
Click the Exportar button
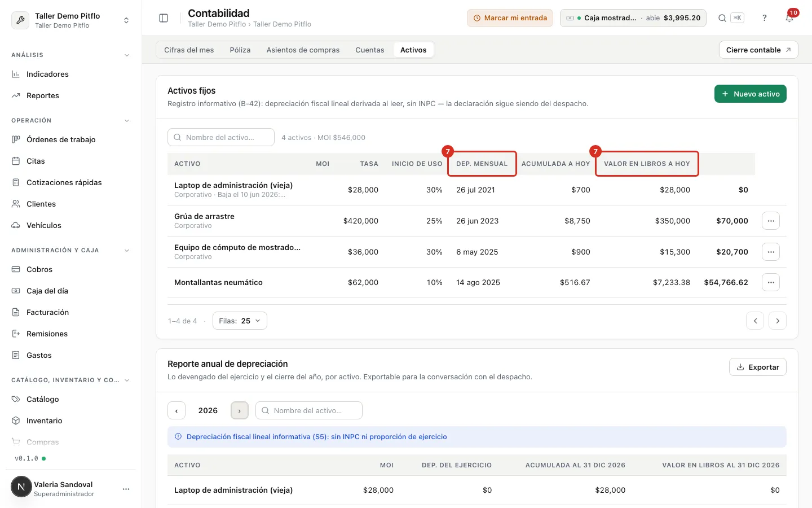(x=758, y=367)
